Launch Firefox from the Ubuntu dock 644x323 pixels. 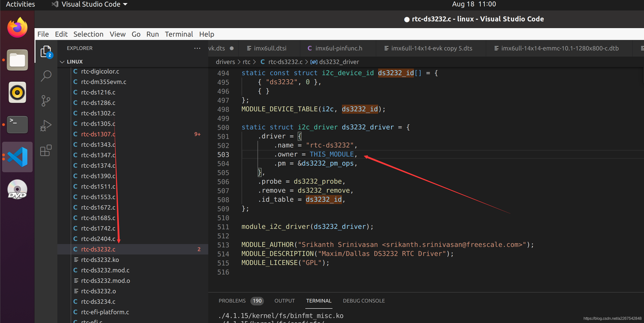click(x=17, y=28)
